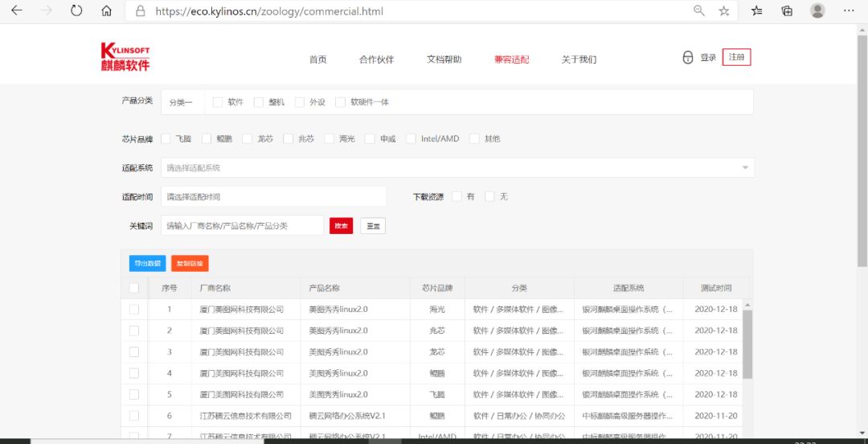This screenshot has height=444, width=868.
Task: Click the 测试时间 column header
Action: point(716,288)
